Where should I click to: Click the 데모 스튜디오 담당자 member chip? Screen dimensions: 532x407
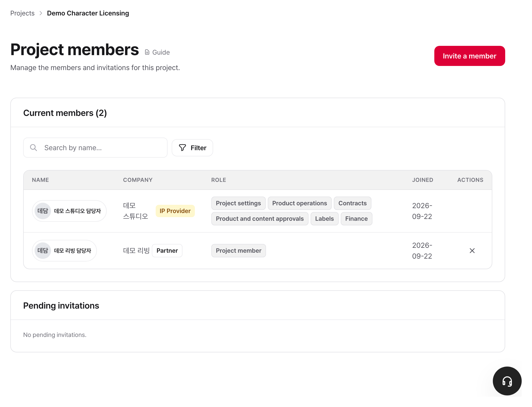click(x=69, y=211)
